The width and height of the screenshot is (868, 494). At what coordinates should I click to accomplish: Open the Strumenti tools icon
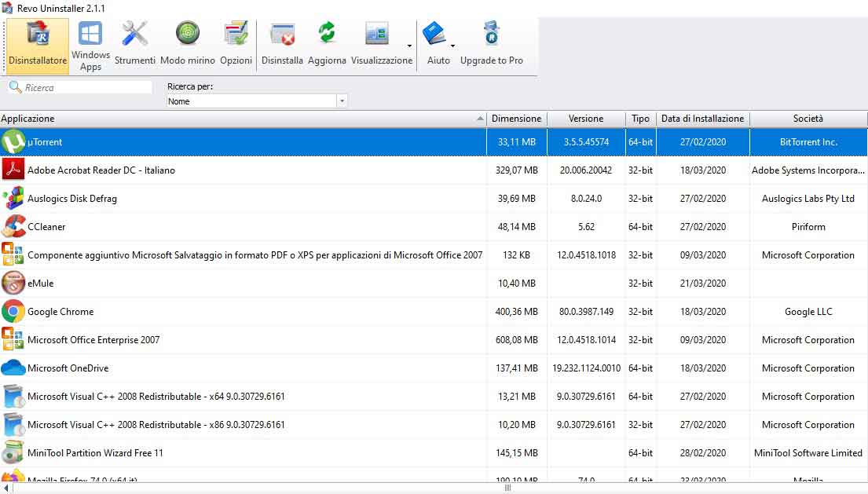[x=134, y=35]
